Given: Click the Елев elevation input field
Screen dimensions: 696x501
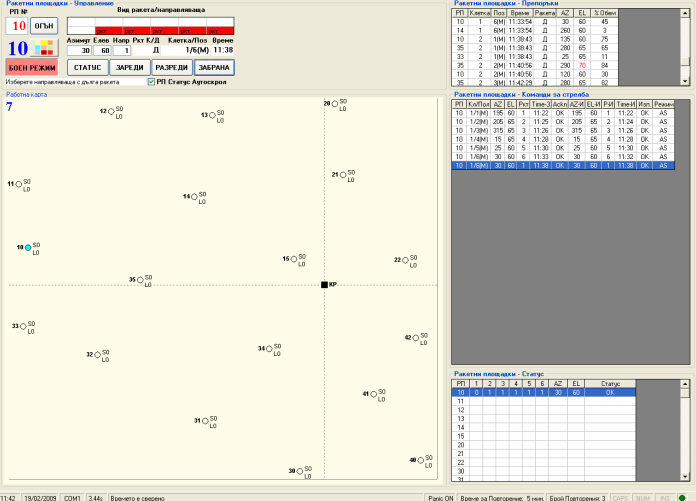Looking at the screenshot, I should click(102, 50).
